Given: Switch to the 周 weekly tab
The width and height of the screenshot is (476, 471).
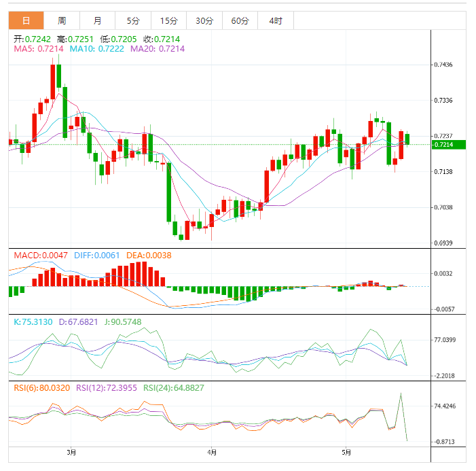Looking at the screenshot, I should (x=62, y=20).
